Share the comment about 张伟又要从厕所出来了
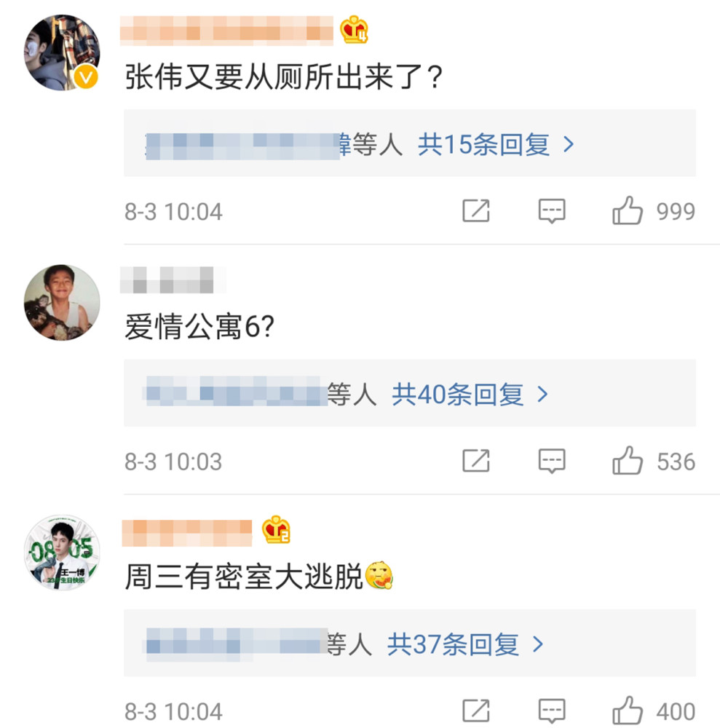 pos(476,211)
